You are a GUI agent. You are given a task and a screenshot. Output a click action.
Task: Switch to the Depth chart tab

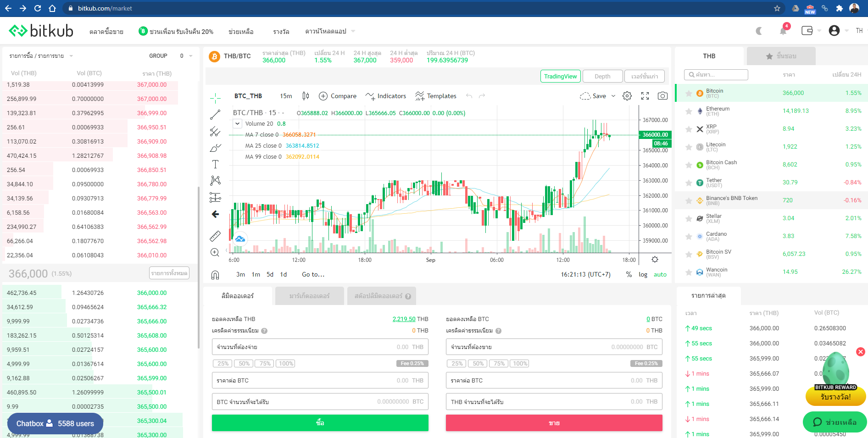[602, 76]
